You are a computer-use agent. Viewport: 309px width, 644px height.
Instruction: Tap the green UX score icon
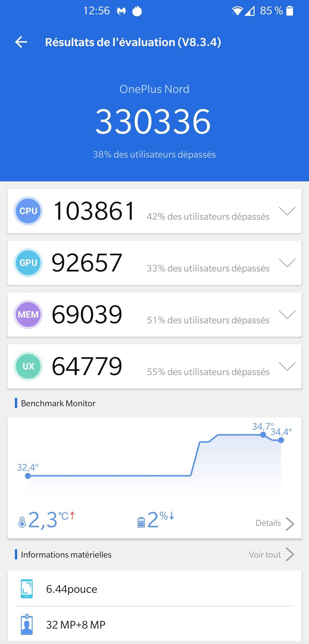(28, 366)
